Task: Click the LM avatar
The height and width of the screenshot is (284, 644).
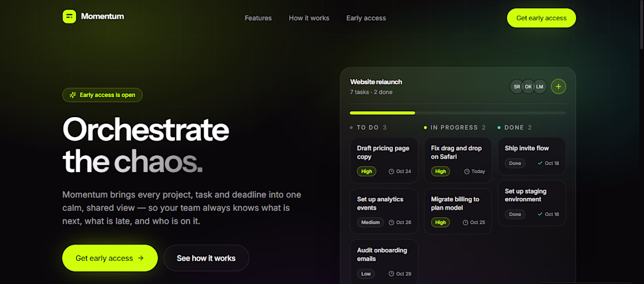Action: (540, 87)
